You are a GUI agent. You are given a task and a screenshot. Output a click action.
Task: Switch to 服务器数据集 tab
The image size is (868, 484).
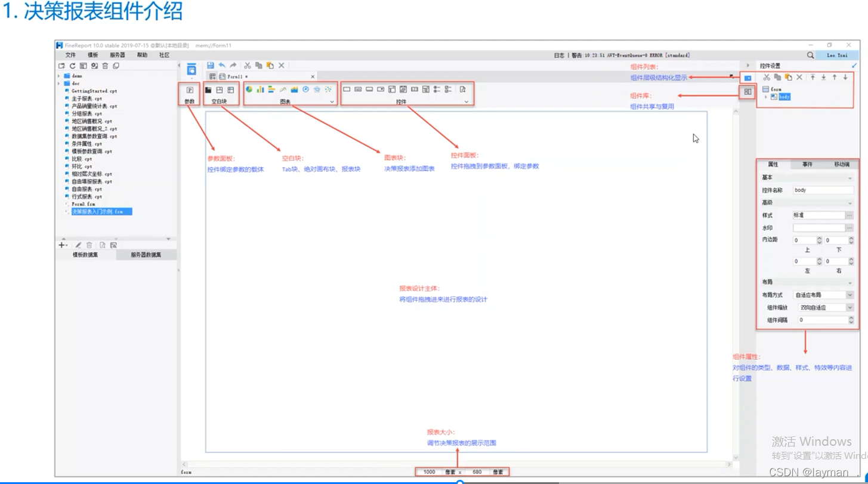tap(146, 255)
